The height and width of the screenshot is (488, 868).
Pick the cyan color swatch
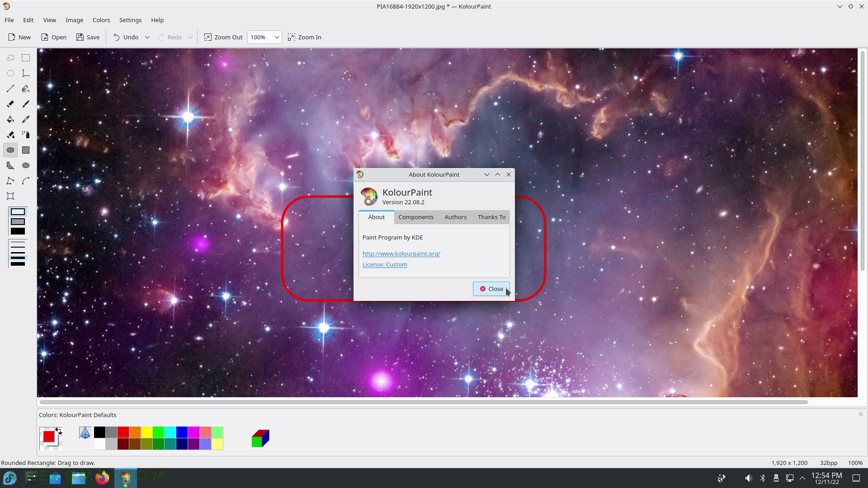170,432
